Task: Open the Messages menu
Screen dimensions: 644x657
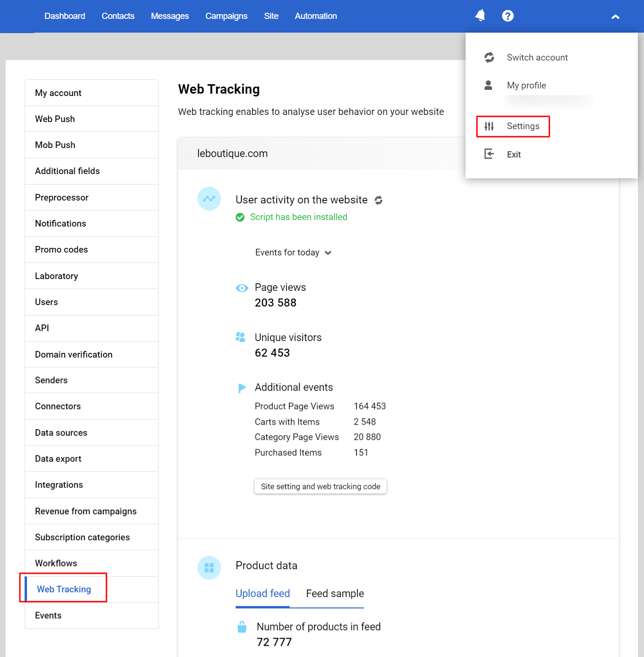Action: pos(170,16)
